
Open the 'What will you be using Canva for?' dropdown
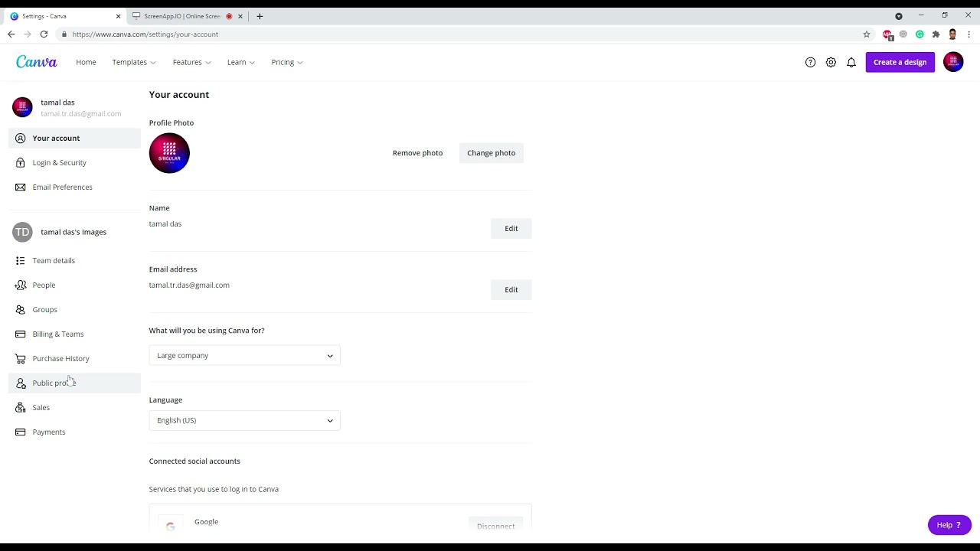(243, 355)
